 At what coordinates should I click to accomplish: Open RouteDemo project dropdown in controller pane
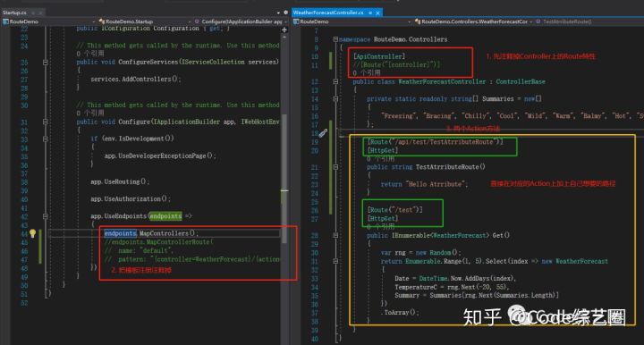pos(352,21)
